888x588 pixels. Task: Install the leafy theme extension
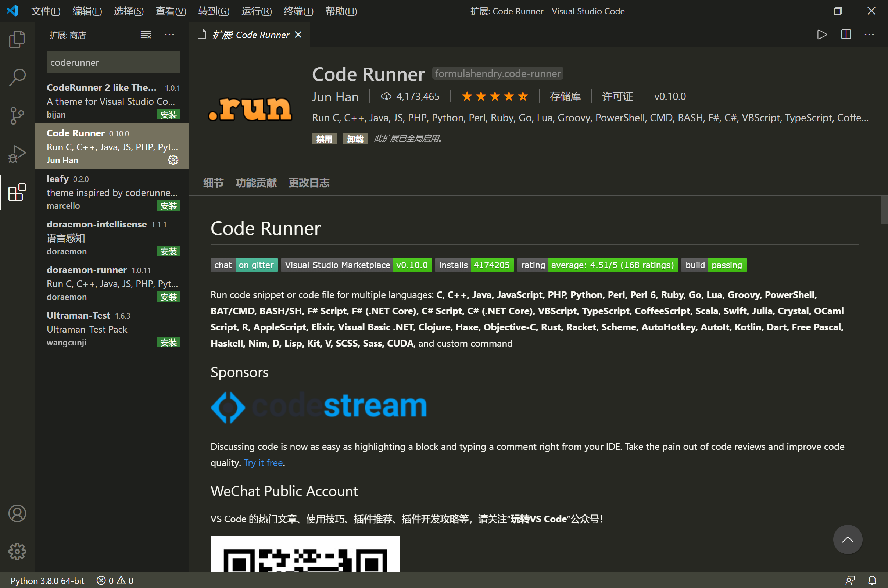[x=169, y=205]
